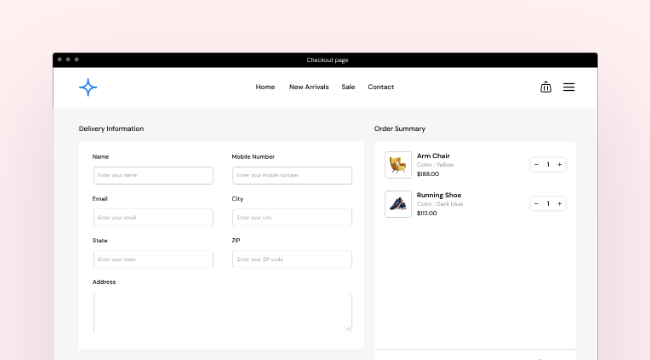Click the Running Shoe product thumbnail
Screen dimensions: 650x360
click(x=398, y=204)
